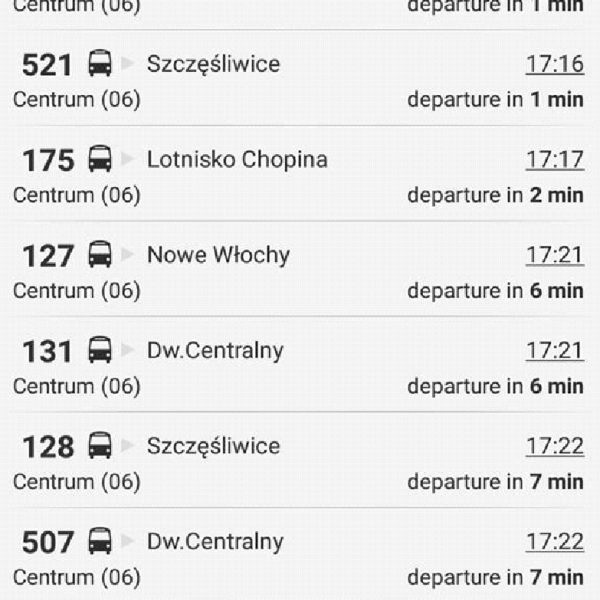Viewport: 600px width, 600px height.
Task: Tap the Szczęśliwice destination of line 128
Action: point(213,446)
